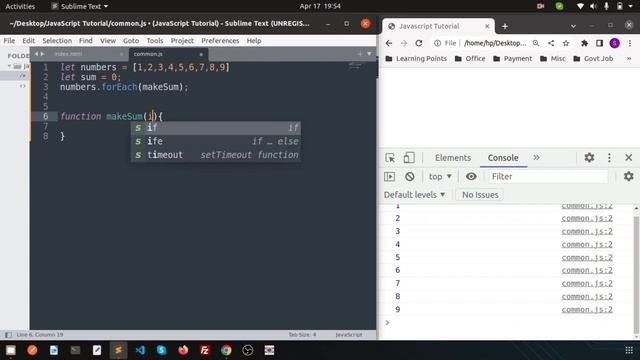
Task: Open top JavaScript context dropdown
Action: pyautogui.click(x=440, y=177)
